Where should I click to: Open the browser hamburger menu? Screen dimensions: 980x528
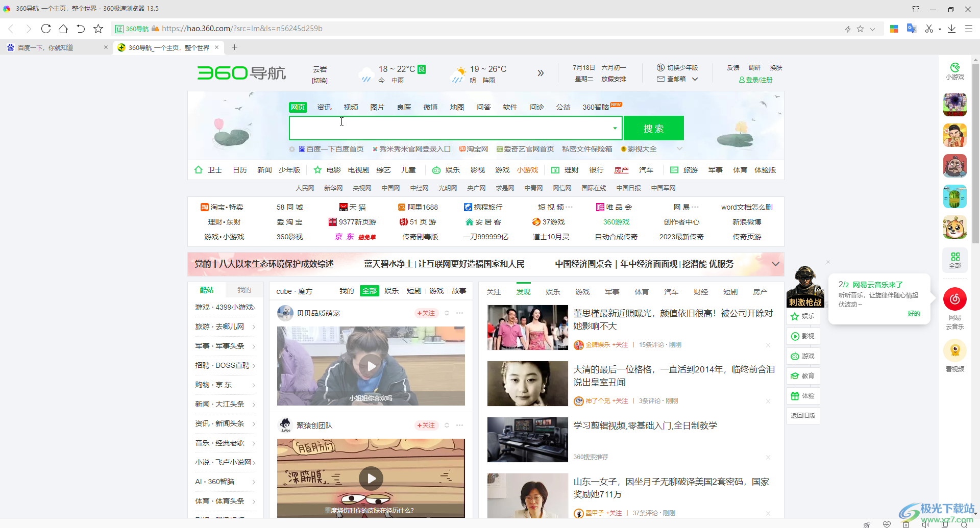pyautogui.click(x=968, y=29)
